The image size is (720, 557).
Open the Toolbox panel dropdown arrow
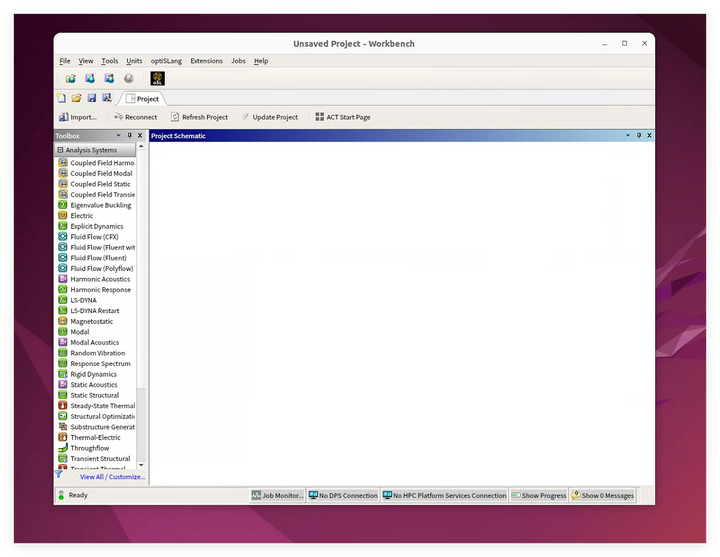click(118, 135)
